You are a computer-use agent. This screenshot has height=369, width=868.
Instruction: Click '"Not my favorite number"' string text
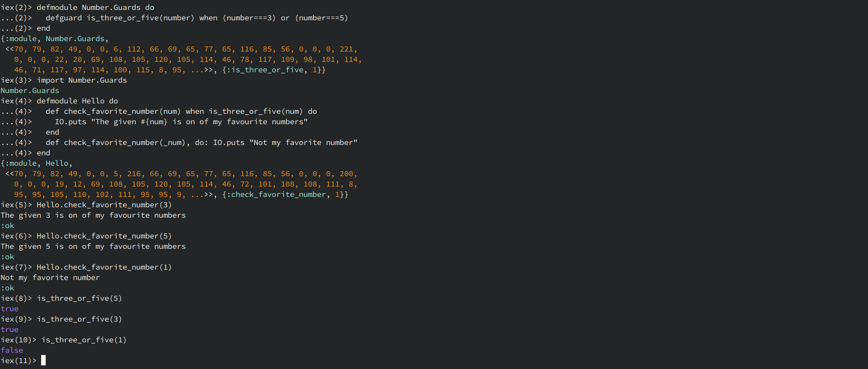point(303,143)
